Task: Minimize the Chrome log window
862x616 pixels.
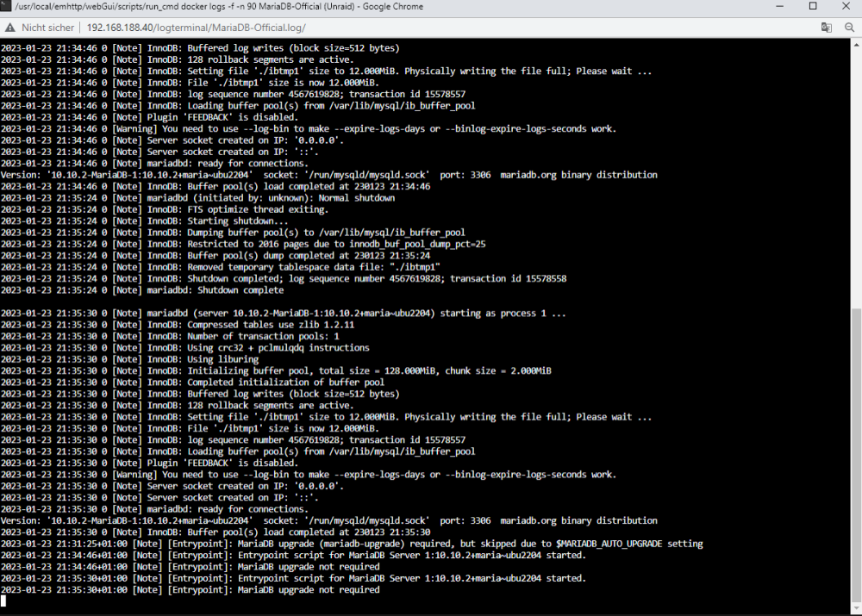Action: tap(779, 7)
